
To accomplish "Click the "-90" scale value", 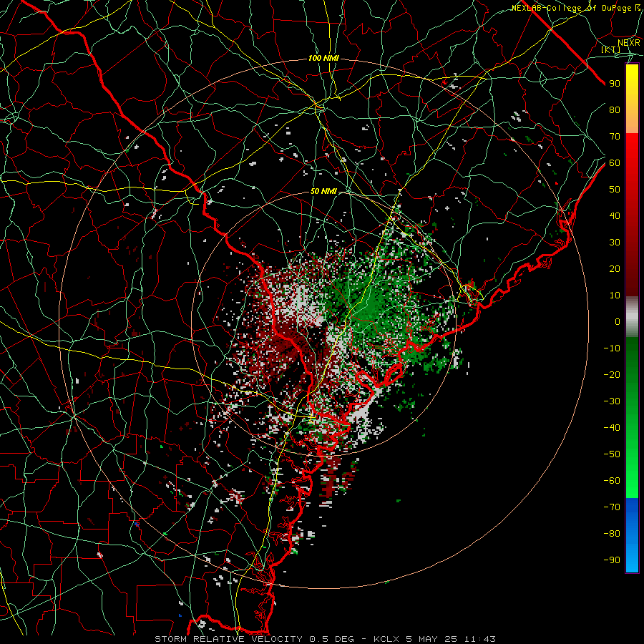I will 612,560.
